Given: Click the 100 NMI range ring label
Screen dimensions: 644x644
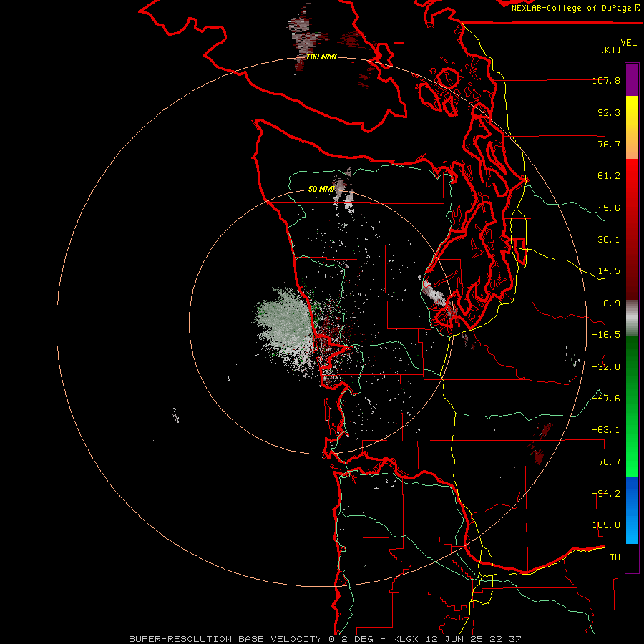Looking at the screenshot, I should (x=321, y=57).
